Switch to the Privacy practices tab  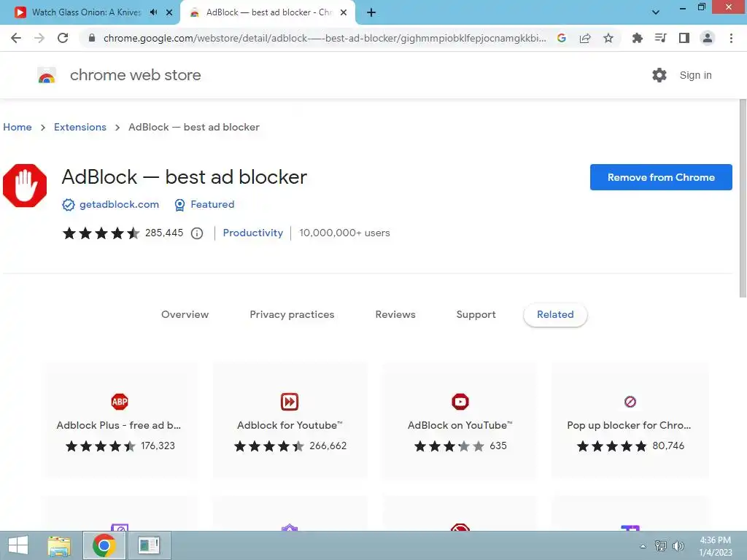292,315
